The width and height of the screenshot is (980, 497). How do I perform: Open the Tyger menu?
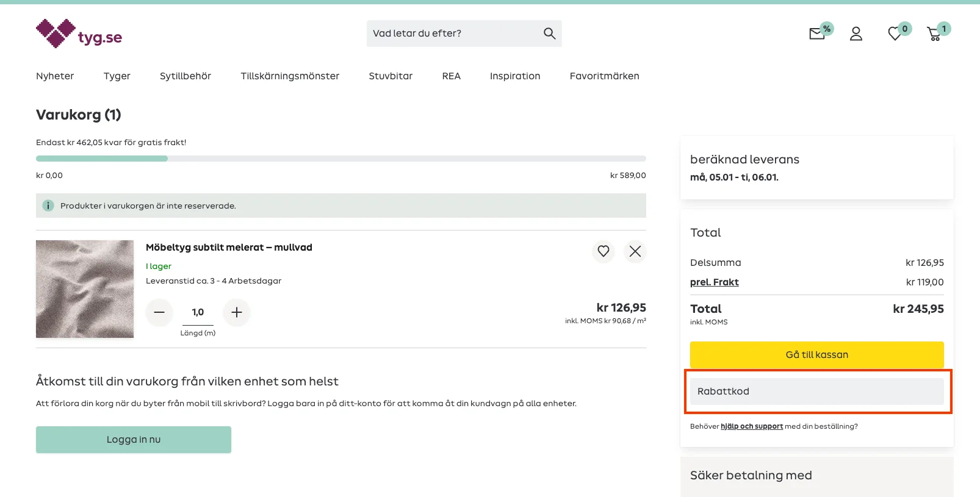pyautogui.click(x=117, y=76)
